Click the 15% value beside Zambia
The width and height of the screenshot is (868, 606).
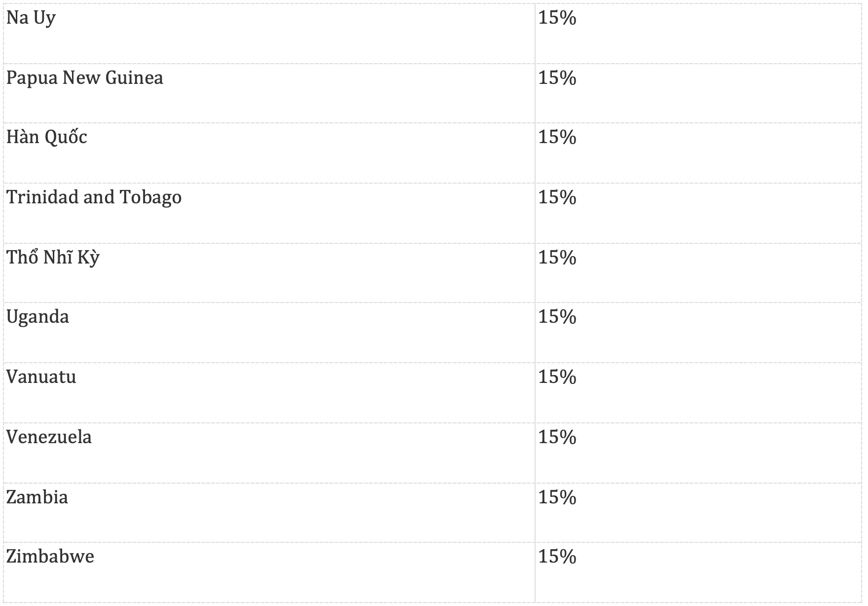click(557, 497)
